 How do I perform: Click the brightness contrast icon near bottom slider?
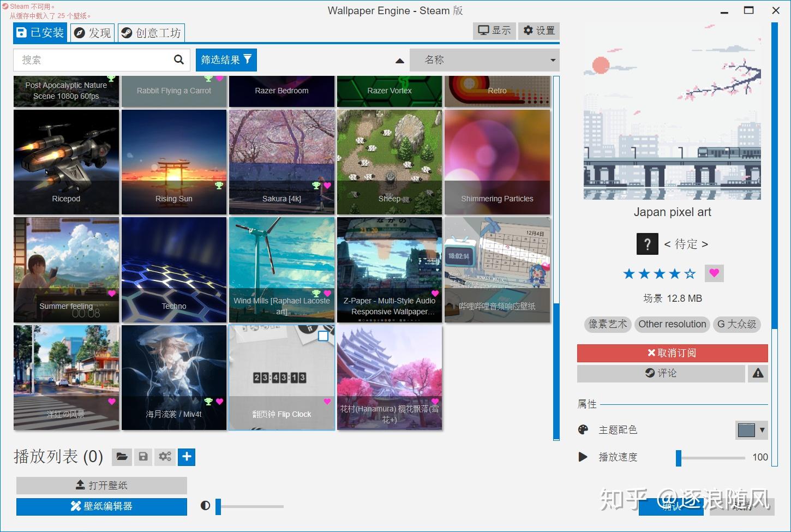(x=205, y=506)
